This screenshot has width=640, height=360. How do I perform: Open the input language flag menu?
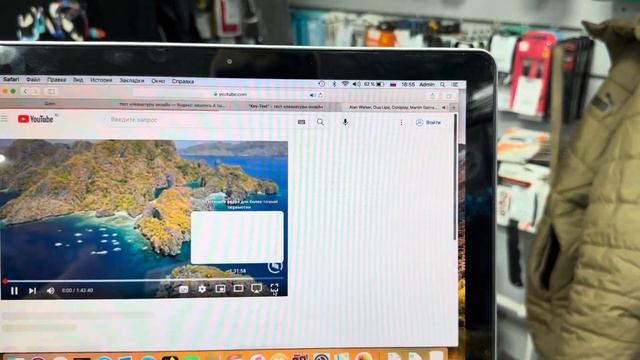393,84
